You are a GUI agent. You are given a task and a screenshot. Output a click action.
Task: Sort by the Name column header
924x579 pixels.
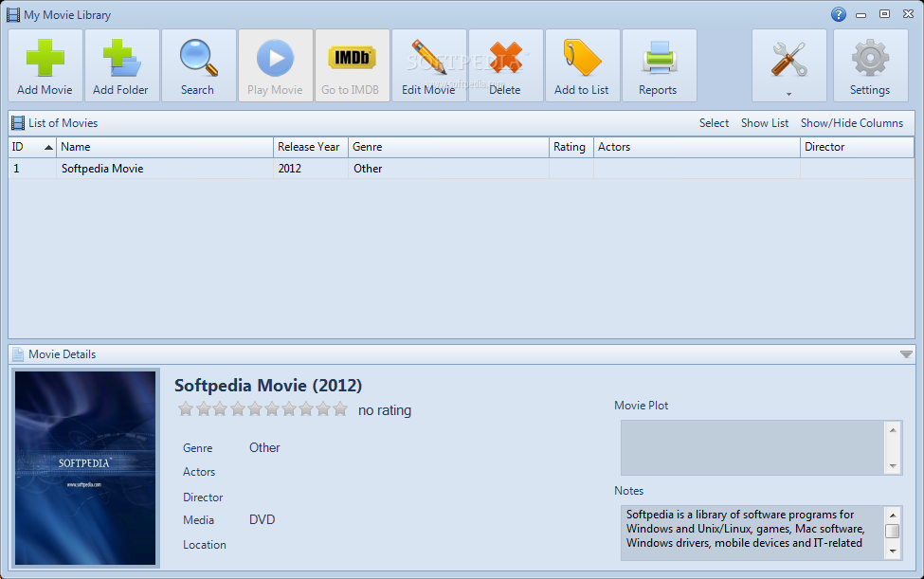coord(165,147)
